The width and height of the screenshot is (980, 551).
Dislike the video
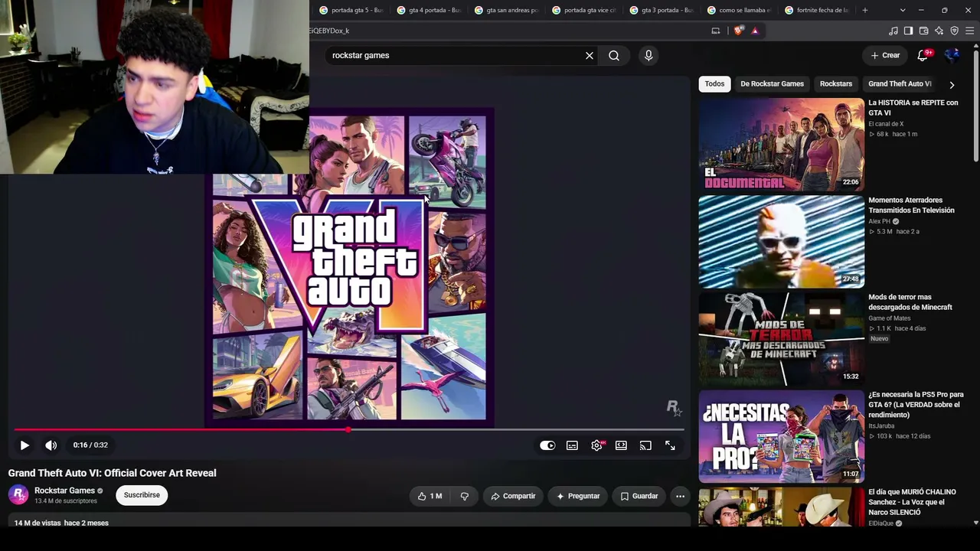pyautogui.click(x=465, y=496)
